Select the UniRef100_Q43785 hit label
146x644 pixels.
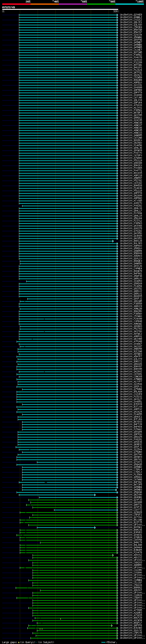coord(131,115)
